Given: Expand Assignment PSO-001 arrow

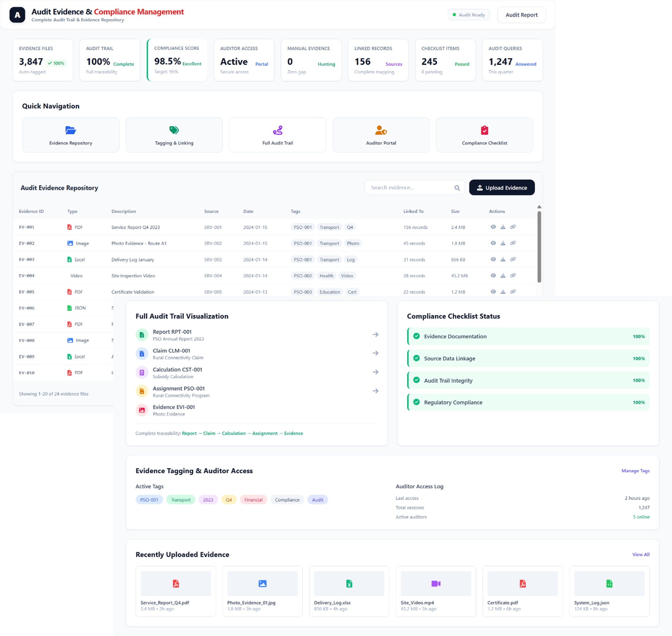Looking at the screenshot, I should 375,391.
